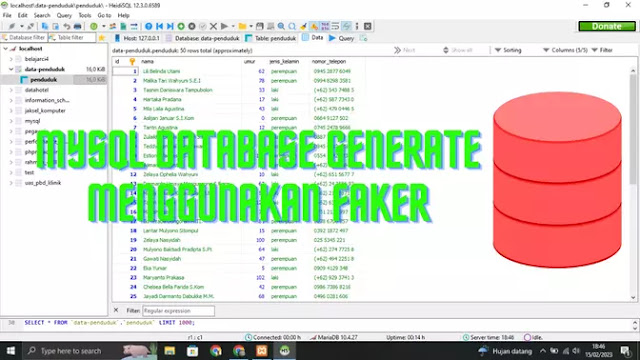Switch to Table: penduduk tab

coord(271,38)
